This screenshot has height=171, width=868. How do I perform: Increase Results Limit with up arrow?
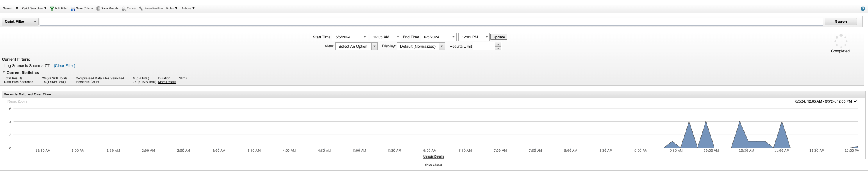pos(498,45)
